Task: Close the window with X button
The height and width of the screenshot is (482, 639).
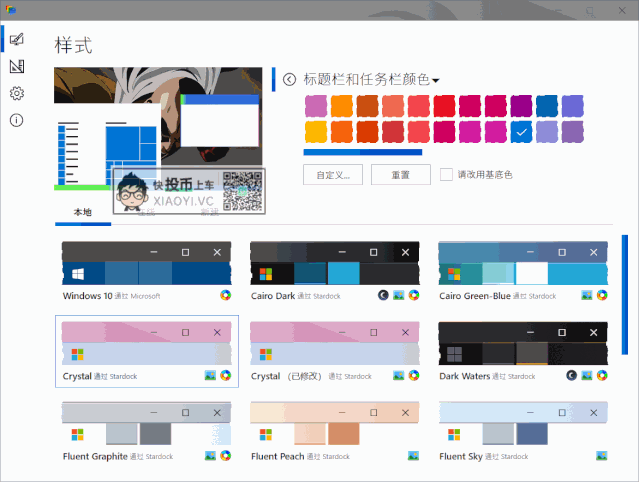Action: click(622, 10)
